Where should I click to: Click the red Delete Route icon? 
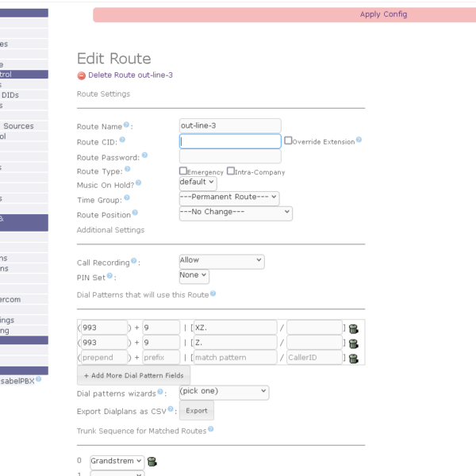point(81,75)
